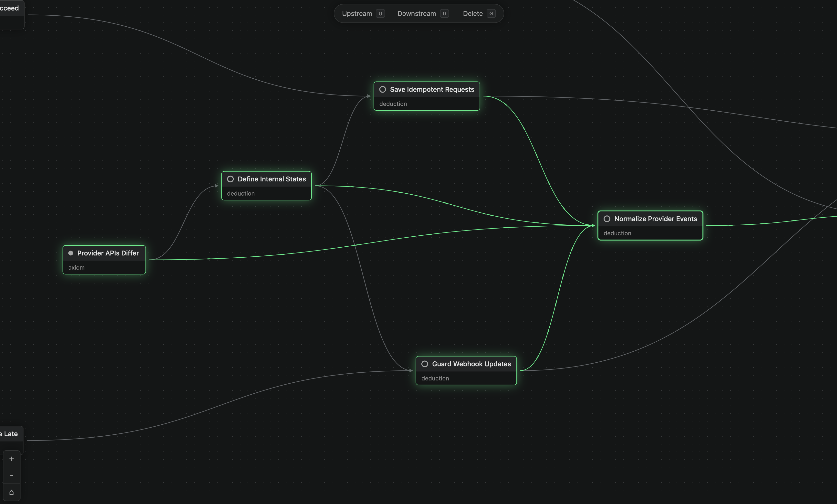Reset view with the home icon

tap(11, 492)
